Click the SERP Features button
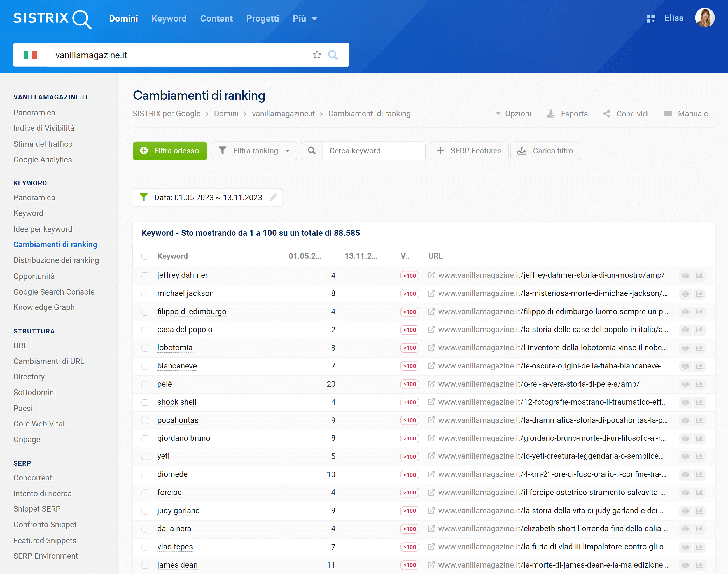 coord(469,151)
